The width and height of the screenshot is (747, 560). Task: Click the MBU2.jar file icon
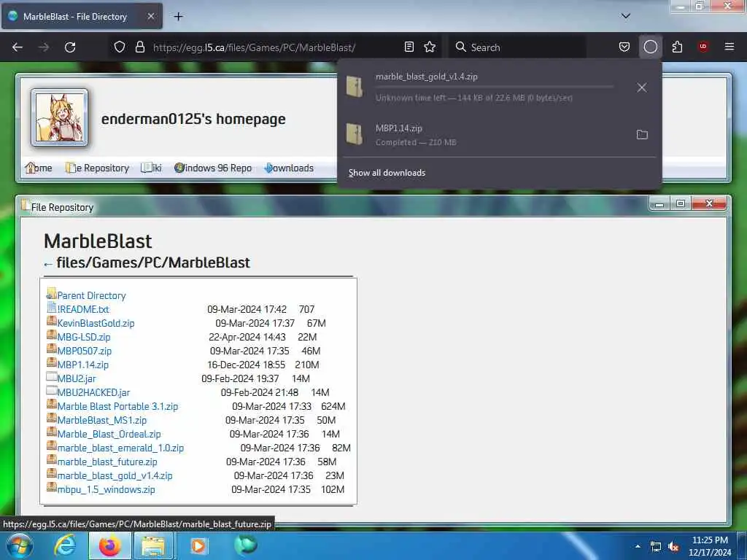[x=52, y=376]
